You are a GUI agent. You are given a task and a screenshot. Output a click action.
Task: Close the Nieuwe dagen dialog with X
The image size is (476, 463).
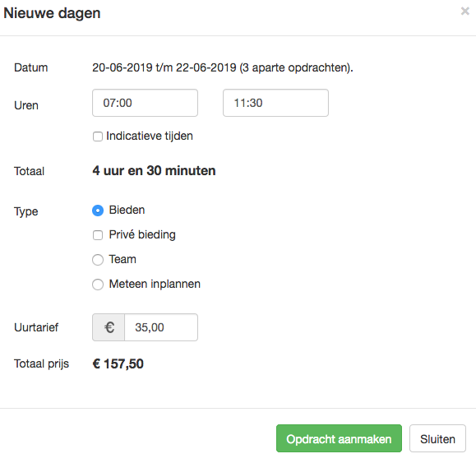pyautogui.click(x=464, y=12)
